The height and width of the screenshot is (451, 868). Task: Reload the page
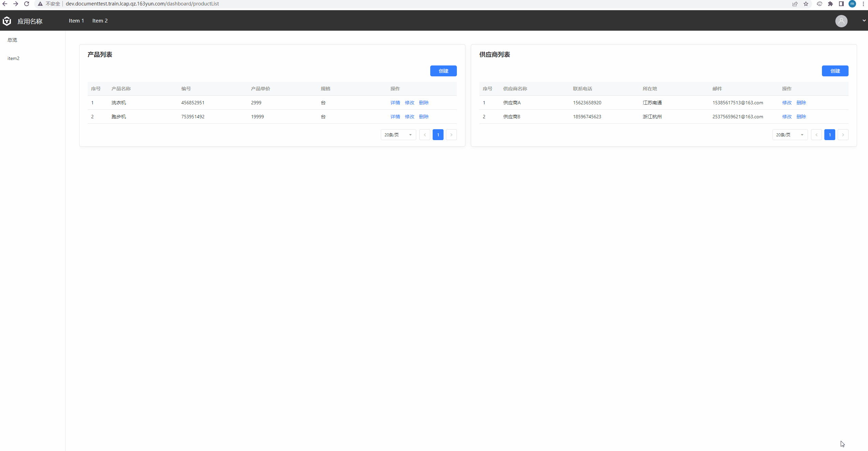27,4
